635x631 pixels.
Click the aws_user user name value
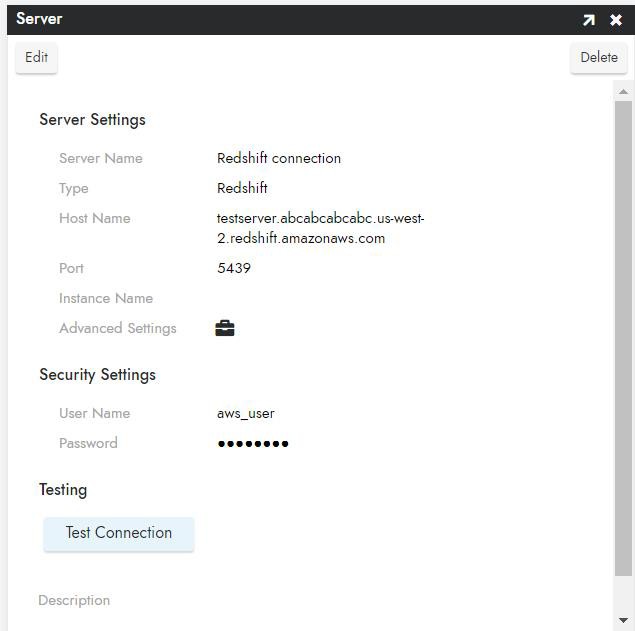[x=246, y=413]
